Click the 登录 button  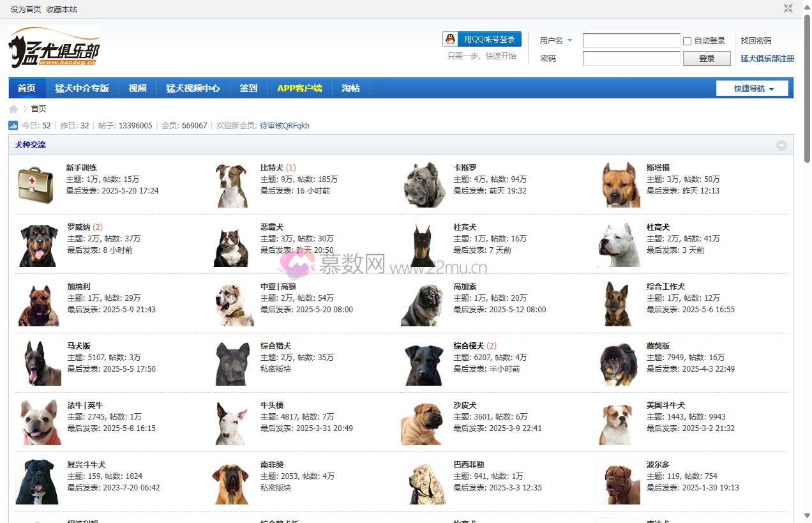pyautogui.click(x=707, y=58)
